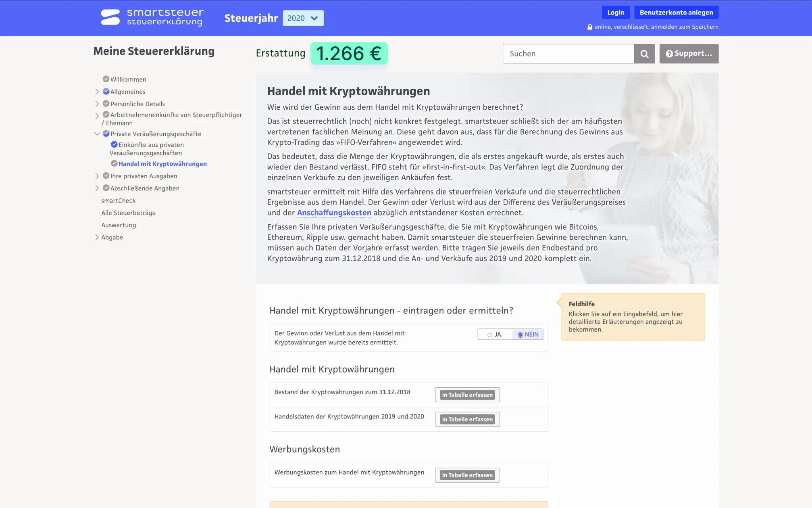Open the Auswertung page

point(119,225)
